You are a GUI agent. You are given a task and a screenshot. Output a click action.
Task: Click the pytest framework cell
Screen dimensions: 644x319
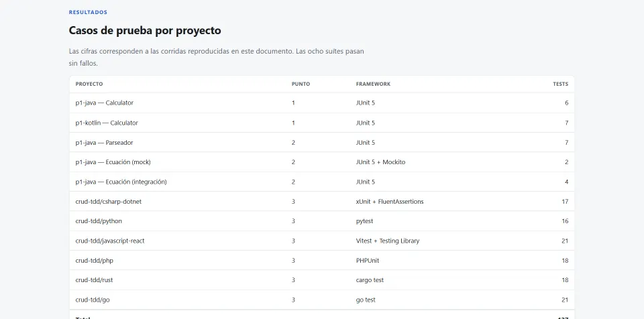(x=365, y=221)
